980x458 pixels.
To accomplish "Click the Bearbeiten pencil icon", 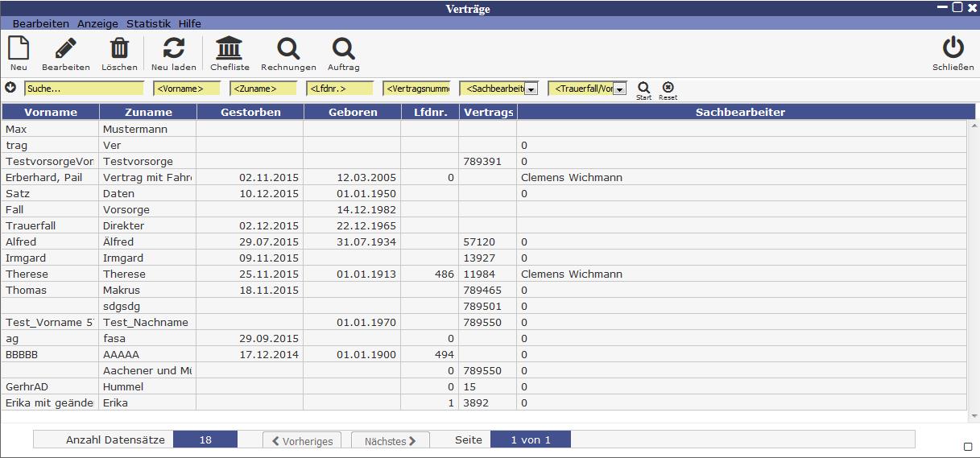I will 66,48.
